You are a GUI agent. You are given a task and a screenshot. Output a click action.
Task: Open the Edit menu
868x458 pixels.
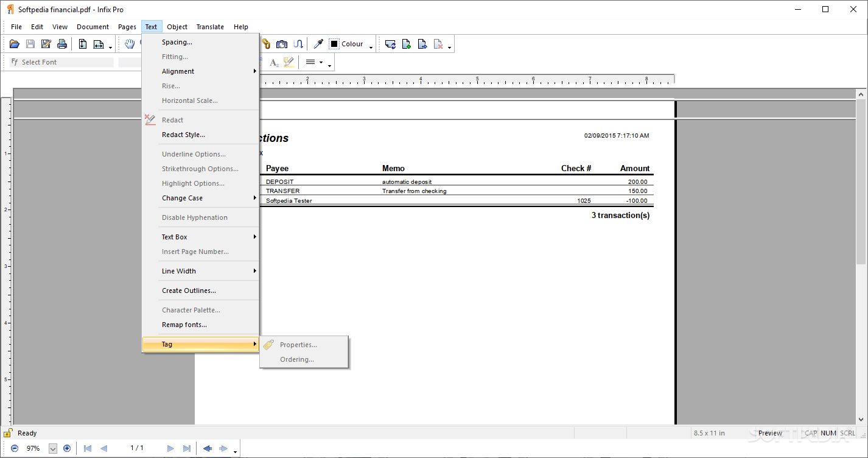click(x=37, y=27)
